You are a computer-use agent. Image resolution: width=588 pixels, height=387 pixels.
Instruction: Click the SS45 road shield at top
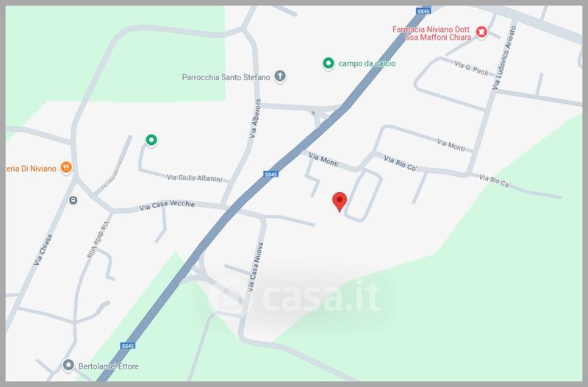[423, 11]
